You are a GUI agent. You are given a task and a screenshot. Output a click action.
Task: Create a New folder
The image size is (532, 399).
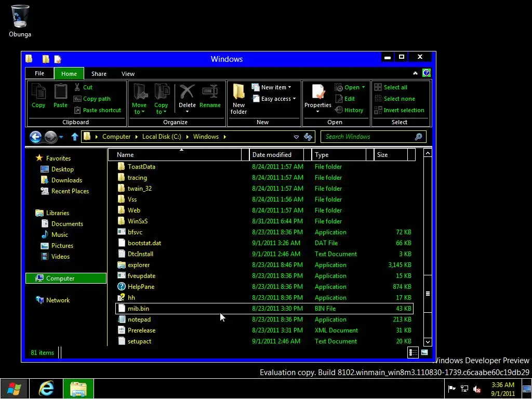point(238,99)
